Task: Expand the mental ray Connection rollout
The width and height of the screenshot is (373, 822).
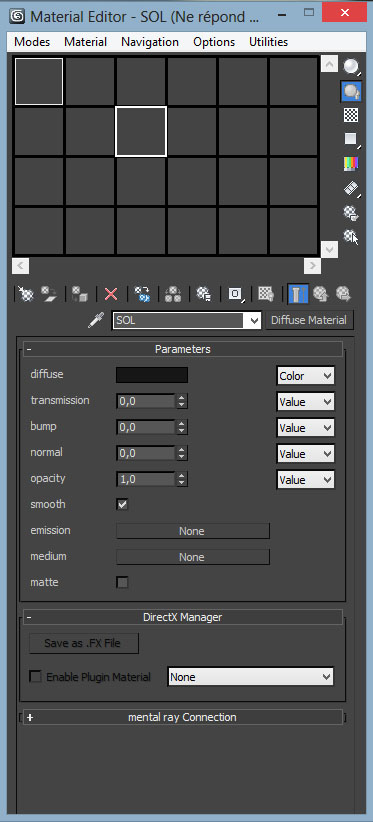Action: click(x=182, y=717)
